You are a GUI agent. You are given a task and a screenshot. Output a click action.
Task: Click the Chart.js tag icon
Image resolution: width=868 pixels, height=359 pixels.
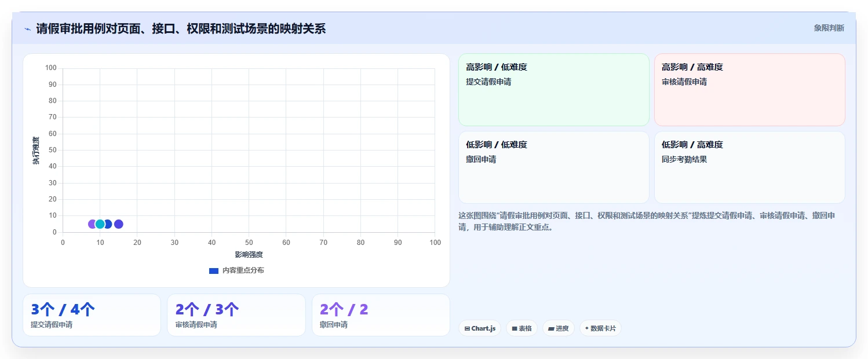point(467,328)
